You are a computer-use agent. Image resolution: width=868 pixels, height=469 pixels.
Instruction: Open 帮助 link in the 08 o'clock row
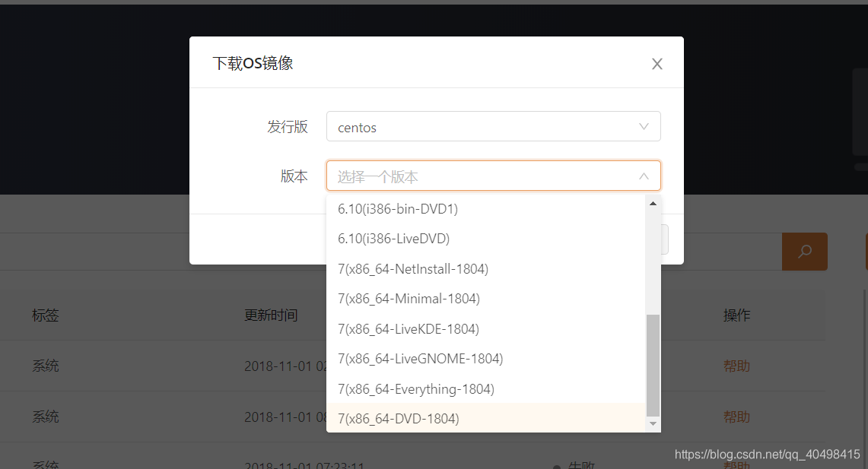[736, 417]
